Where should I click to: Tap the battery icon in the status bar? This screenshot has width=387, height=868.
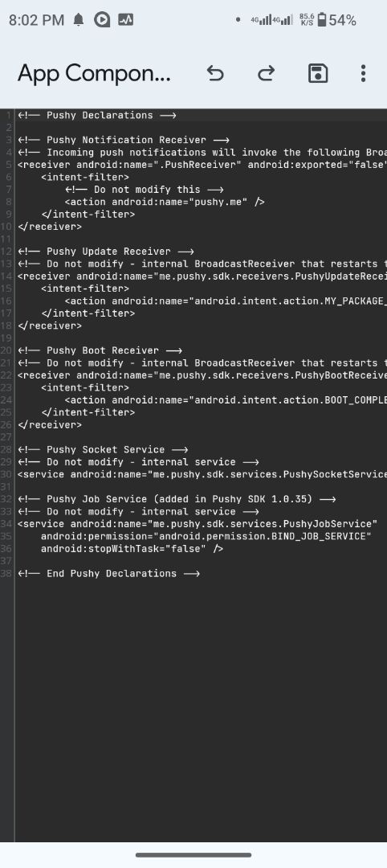(322, 20)
